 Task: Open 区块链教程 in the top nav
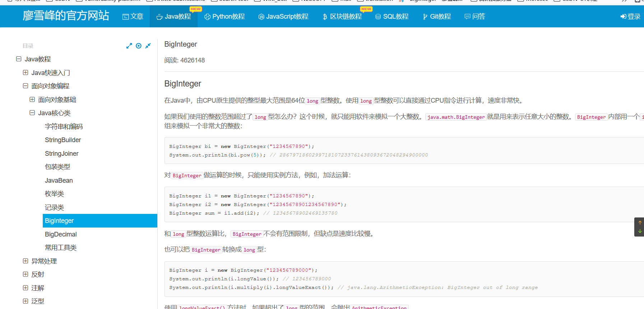pyautogui.click(x=342, y=17)
